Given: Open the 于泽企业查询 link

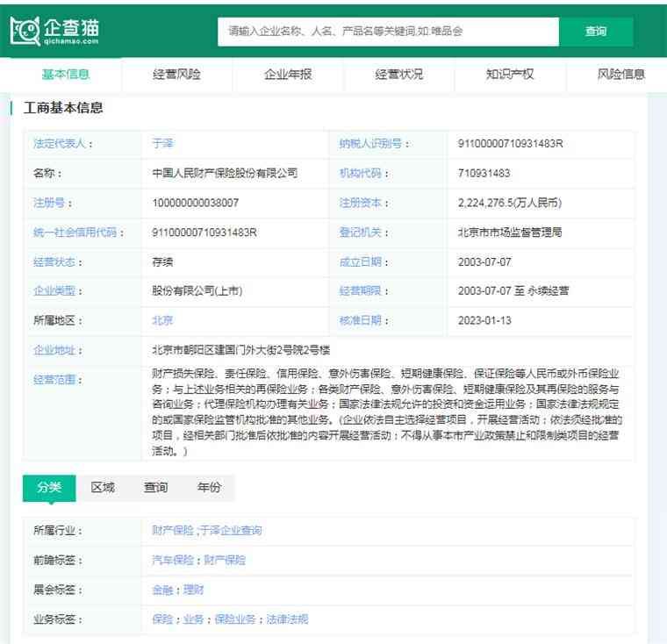Looking at the screenshot, I should coord(230,531).
